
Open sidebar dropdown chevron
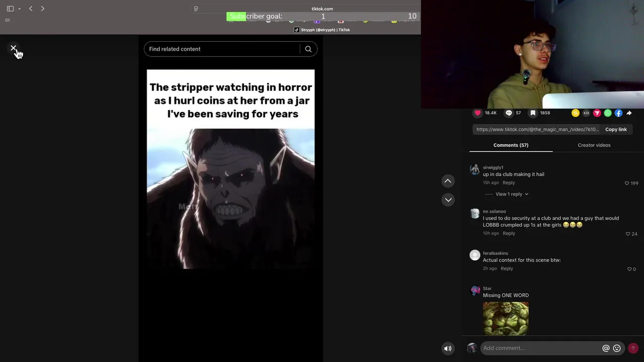pyautogui.click(x=19, y=9)
